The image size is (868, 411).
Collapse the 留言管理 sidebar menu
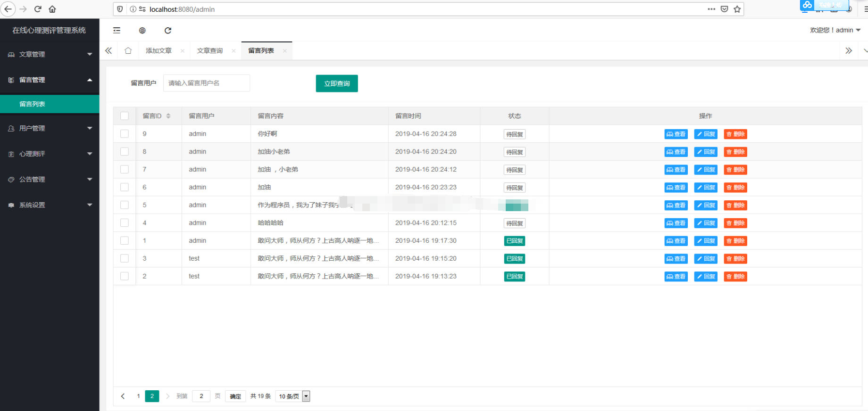(50, 80)
